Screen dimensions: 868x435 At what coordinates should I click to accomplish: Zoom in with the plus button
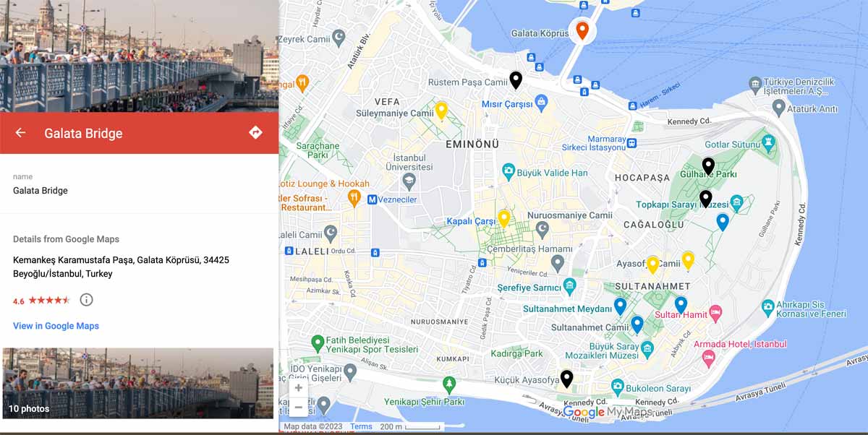[x=299, y=388]
